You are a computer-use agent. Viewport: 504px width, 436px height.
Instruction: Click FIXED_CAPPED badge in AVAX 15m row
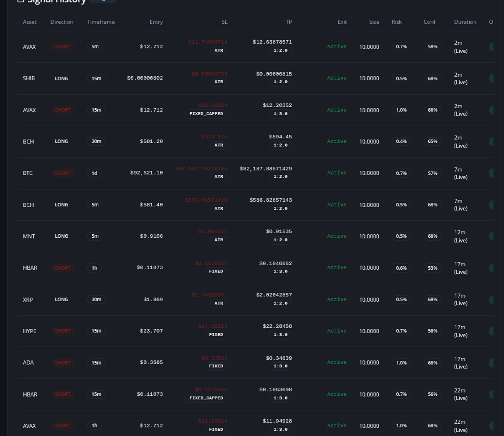(x=207, y=114)
